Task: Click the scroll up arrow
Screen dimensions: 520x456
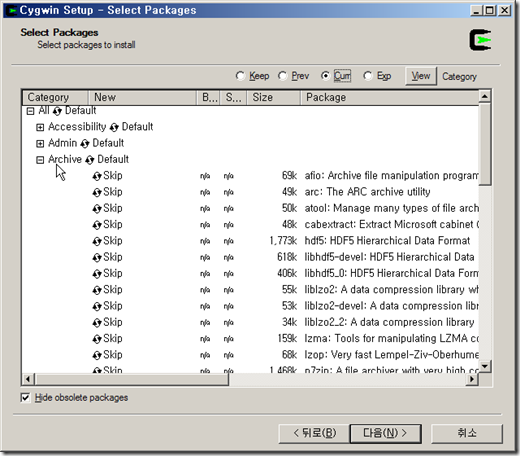Action: [485, 96]
